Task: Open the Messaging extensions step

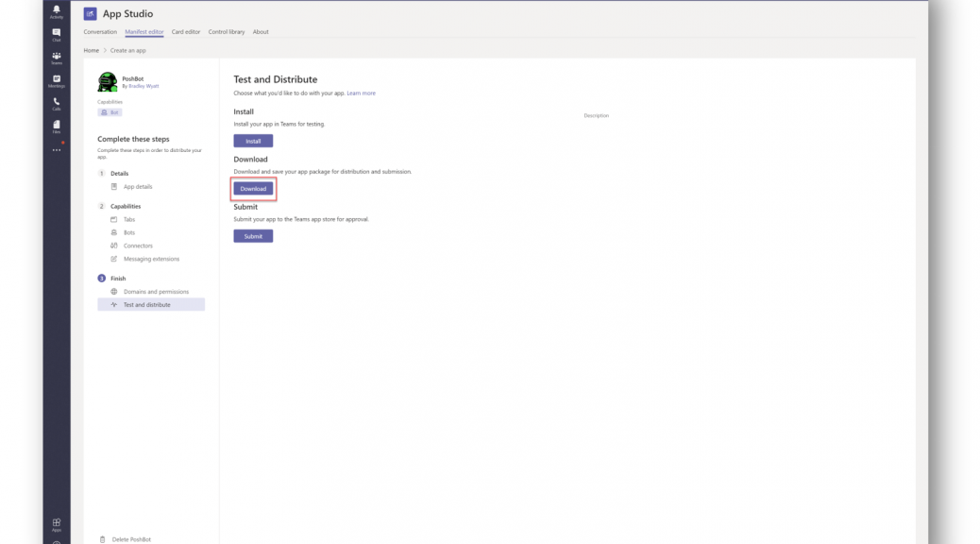Action: [151, 259]
